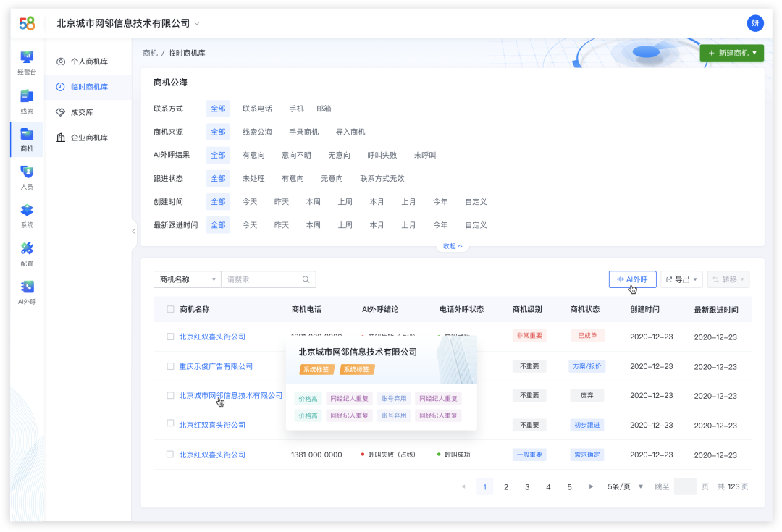Click the search magnifier icon

click(306, 279)
